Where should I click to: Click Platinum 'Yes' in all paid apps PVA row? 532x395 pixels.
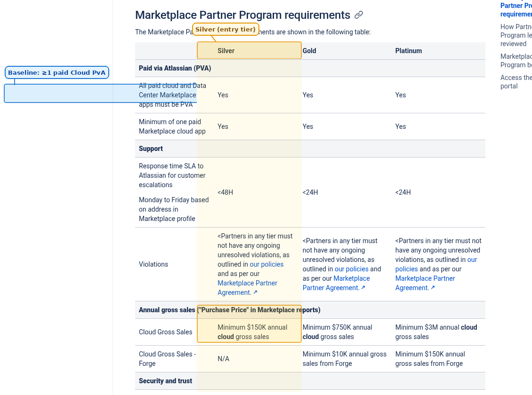point(400,95)
